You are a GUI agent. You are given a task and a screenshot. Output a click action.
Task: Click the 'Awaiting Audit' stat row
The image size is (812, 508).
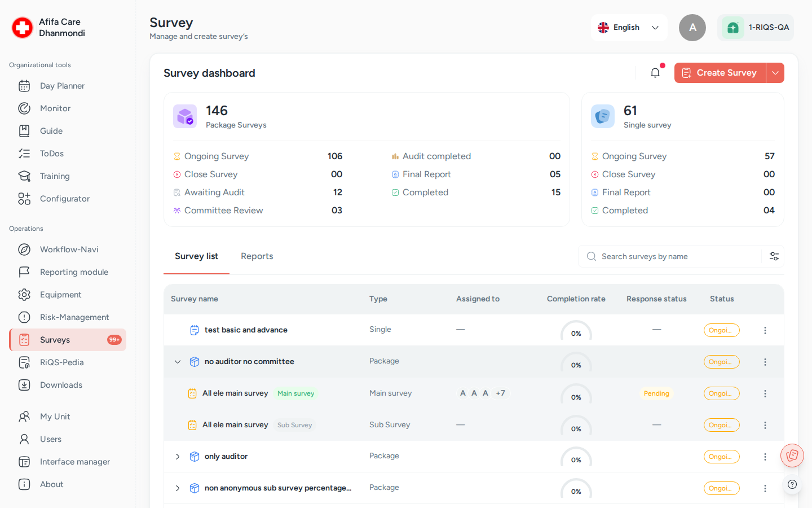pos(258,192)
